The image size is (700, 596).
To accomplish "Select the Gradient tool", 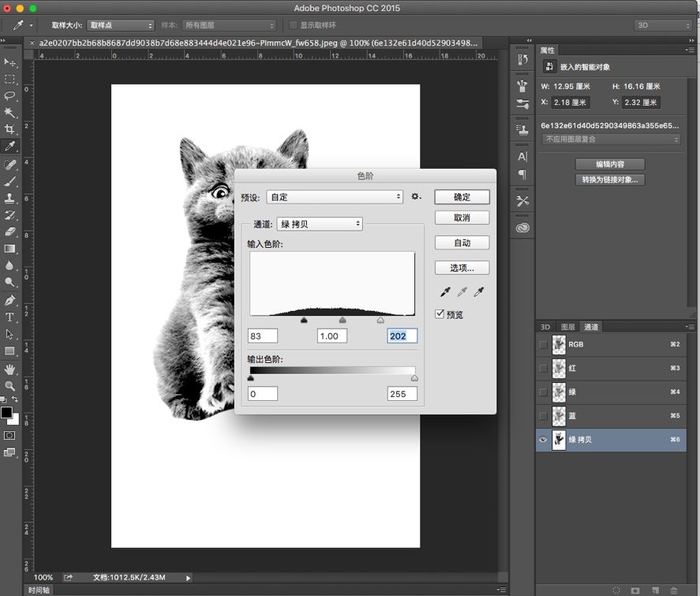I will click(9, 249).
